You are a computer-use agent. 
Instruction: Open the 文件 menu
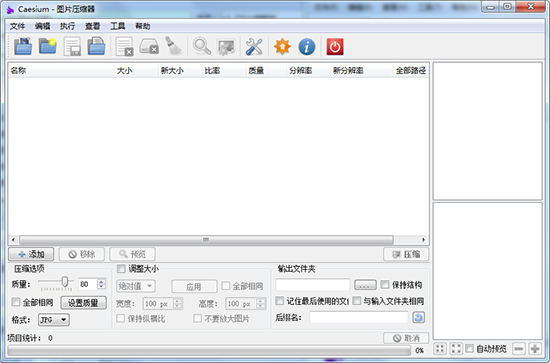tap(17, 26)
